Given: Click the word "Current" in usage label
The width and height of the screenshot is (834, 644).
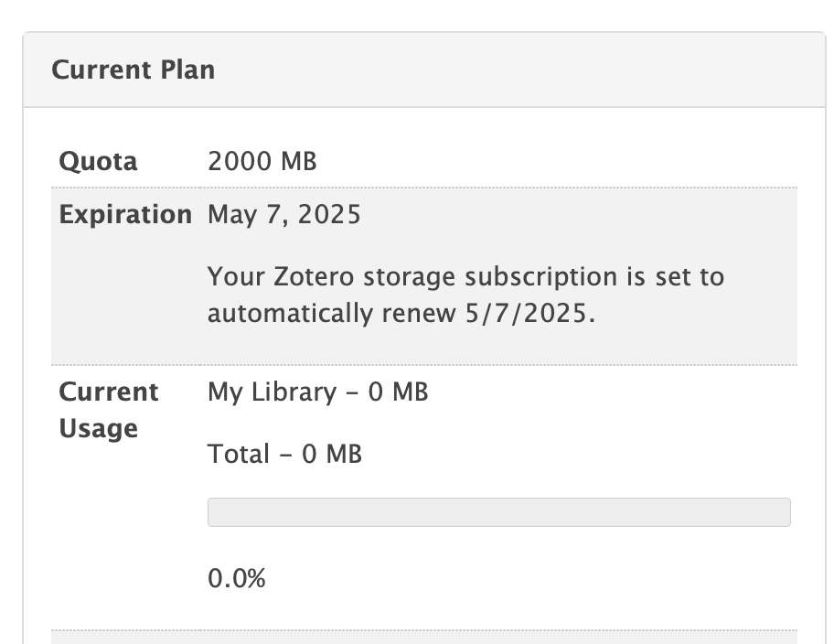Looking at the screenshot, I should pyautogui.click(x=109, y=392).
